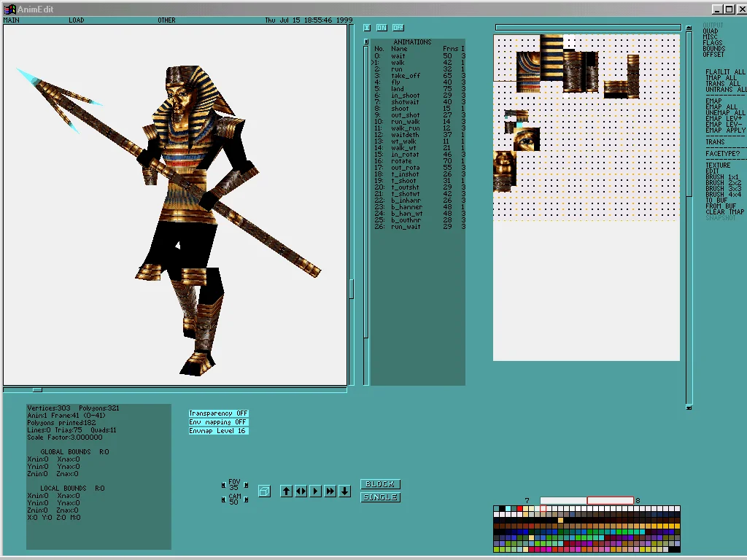This screenshot has height=560, width=747.
Task: Click texture scrollbar top arrow button
Action: pos(689,28)
